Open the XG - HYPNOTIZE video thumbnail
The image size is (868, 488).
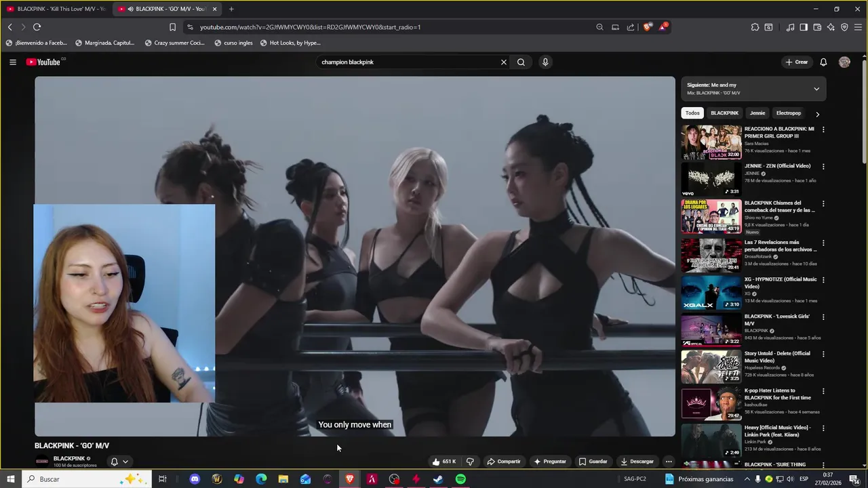coord(711,292)
